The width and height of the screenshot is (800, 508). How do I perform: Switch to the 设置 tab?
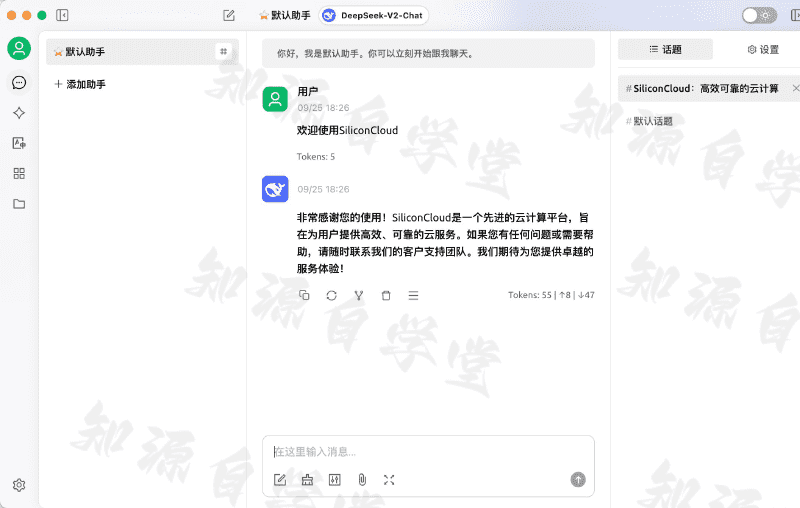point(763,49)
